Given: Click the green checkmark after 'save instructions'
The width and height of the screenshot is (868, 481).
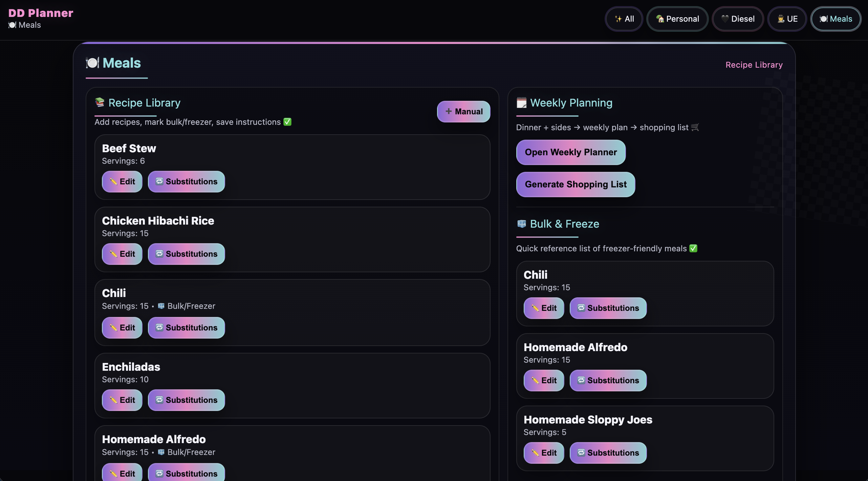Looking at the screenshot, I should tap(287, 122).
